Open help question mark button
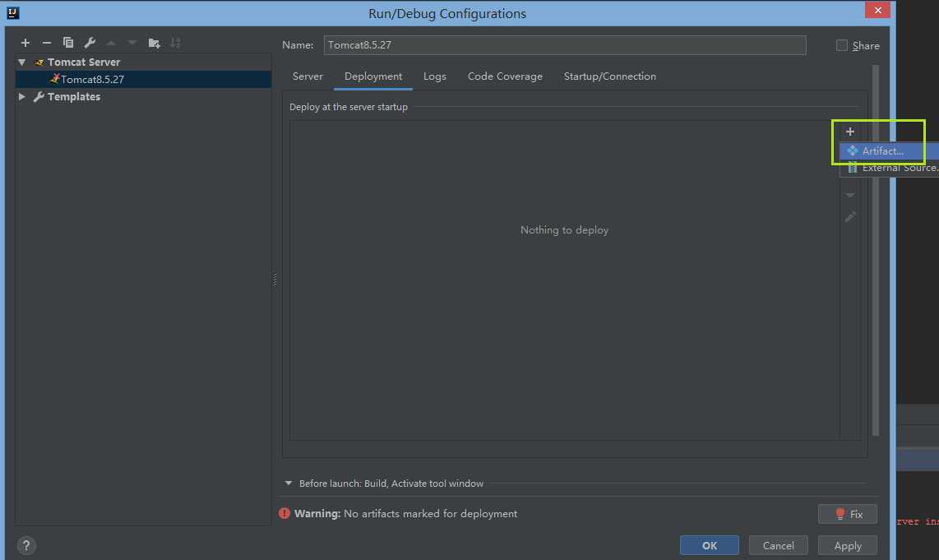Viewport: 939px width, 560px height. point(25,546)
